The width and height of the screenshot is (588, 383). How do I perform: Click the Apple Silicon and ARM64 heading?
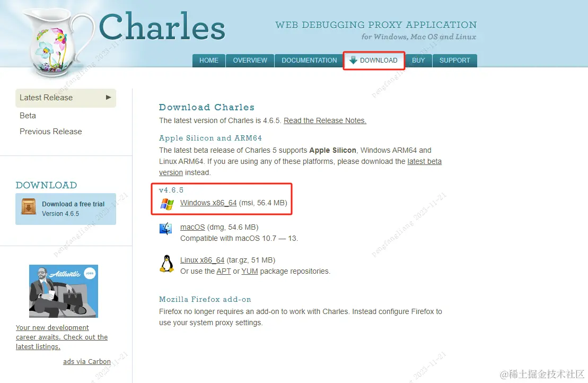(210, 138)
